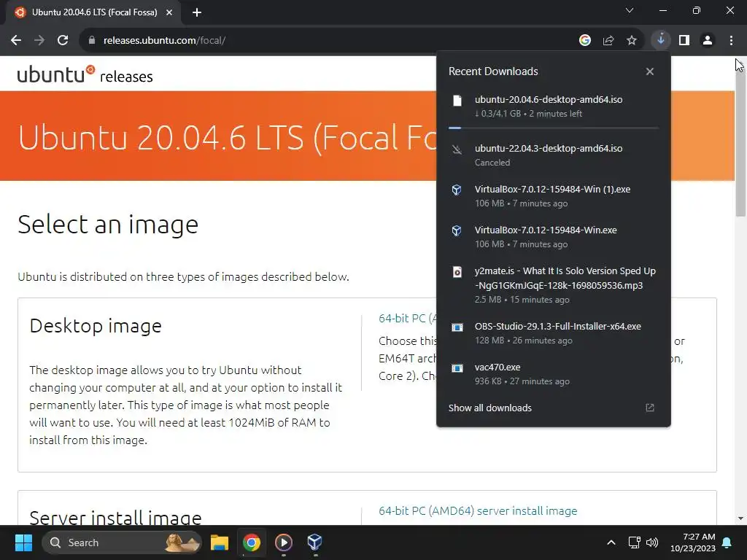Close the Recent Downloads popup

pyautogui.click(x=650, y=71)
